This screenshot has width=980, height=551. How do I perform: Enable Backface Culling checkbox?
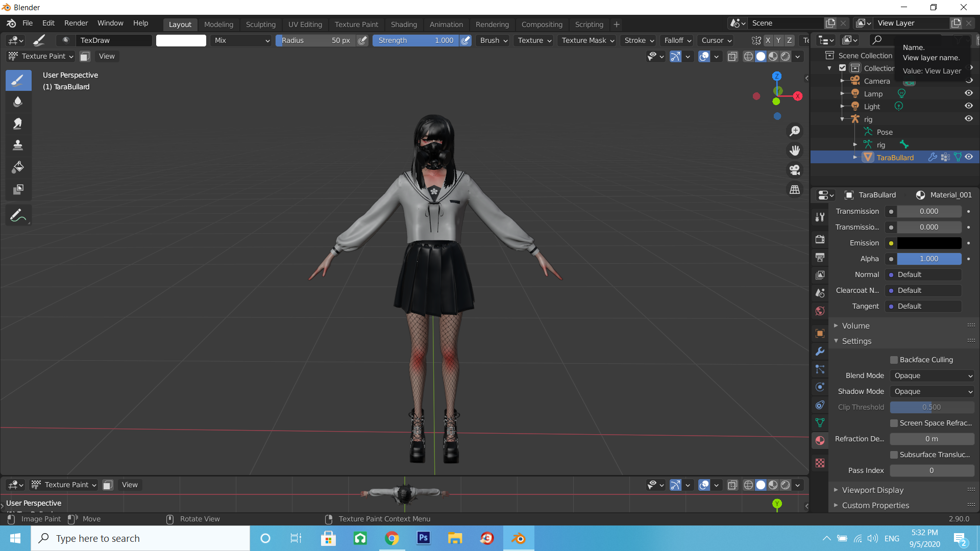point(894,360)
